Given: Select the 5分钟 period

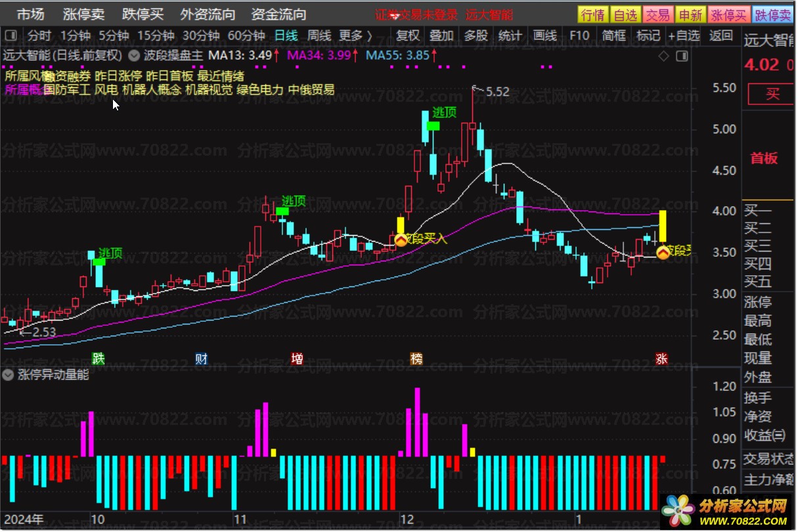Looking at the screenshot, I should [x=114, y=35].
